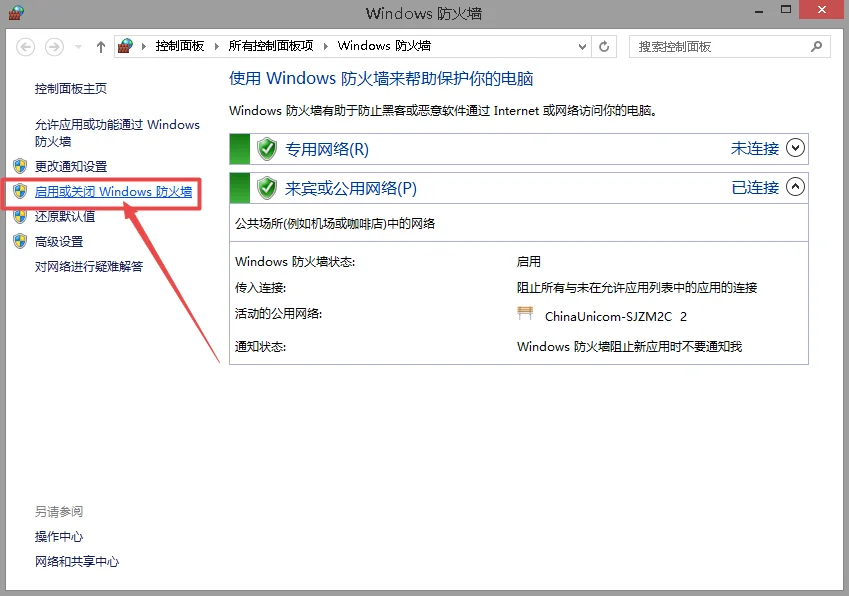Viewport: 849px width, 596px height.
Task: Click 启用 firewall status value
Action: 528,262
